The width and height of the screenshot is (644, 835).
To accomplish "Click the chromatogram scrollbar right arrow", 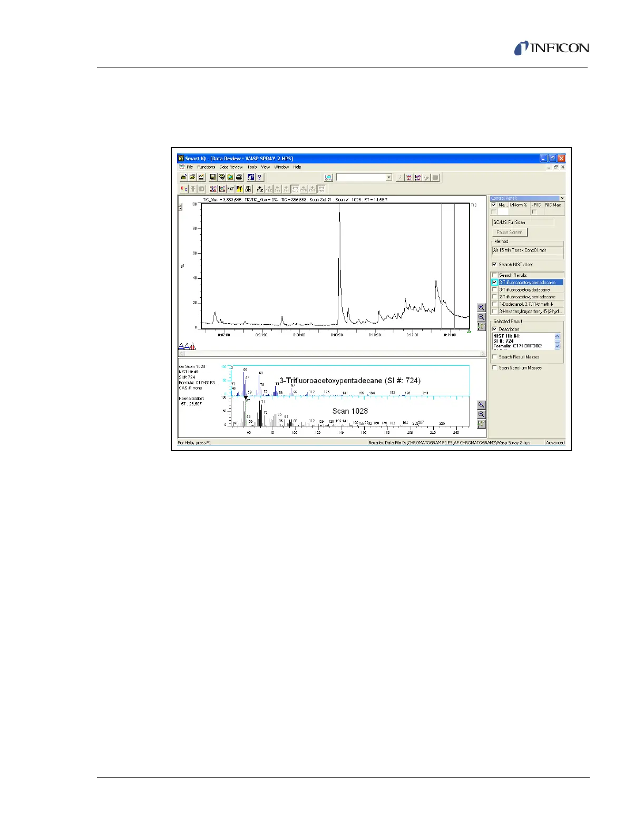I will pyautogui.click(x=483, y=353).
